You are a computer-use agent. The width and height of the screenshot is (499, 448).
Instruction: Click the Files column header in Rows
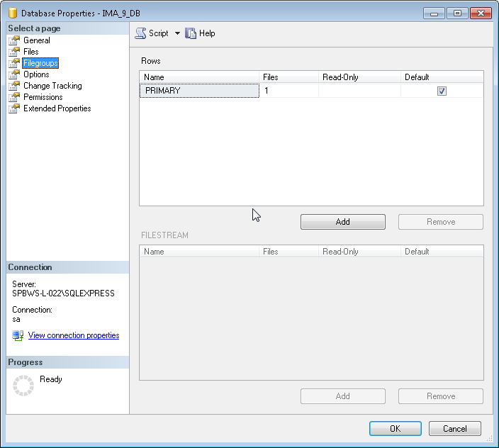click(x=271, y=77)
